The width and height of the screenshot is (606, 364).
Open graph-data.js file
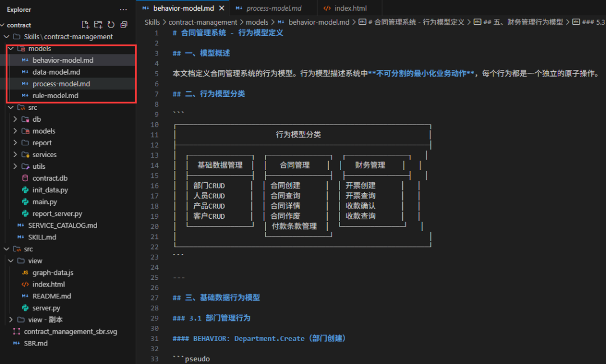pos(53,273)
